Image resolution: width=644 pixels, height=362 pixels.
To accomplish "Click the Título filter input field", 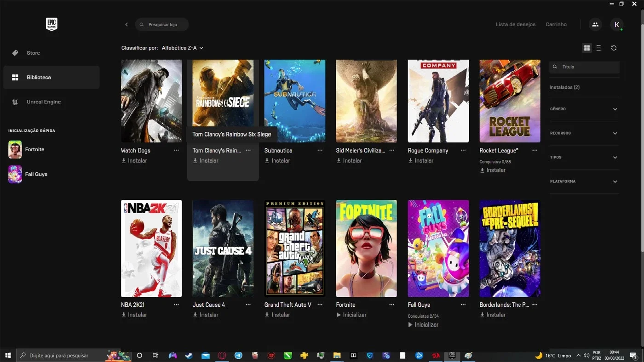I will [584, 67].
